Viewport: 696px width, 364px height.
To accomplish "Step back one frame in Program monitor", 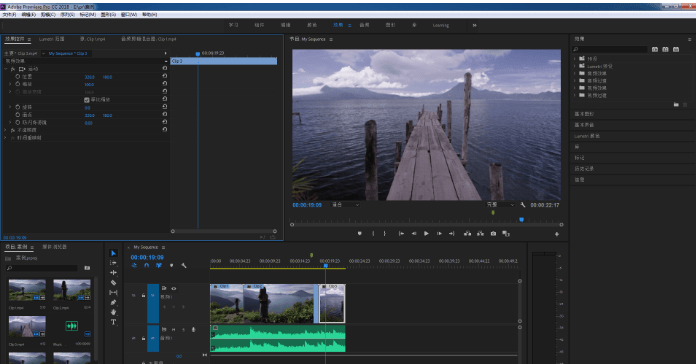I will 414,233.
